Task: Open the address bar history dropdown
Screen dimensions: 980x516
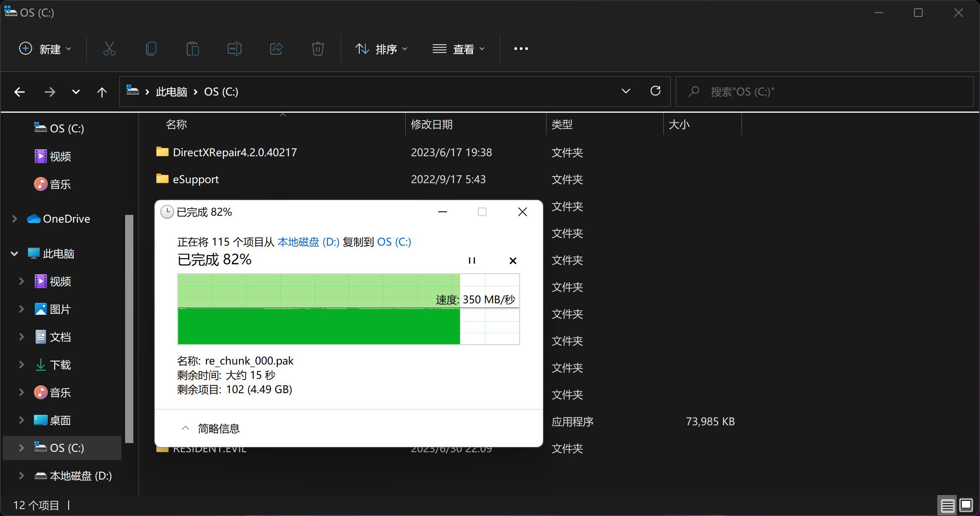Action: pos(626,91)
